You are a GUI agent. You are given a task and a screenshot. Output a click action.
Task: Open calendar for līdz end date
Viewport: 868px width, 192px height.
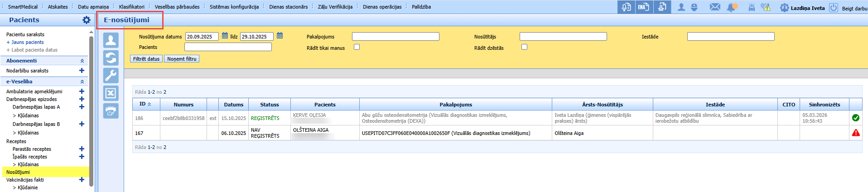pos(280,36)
